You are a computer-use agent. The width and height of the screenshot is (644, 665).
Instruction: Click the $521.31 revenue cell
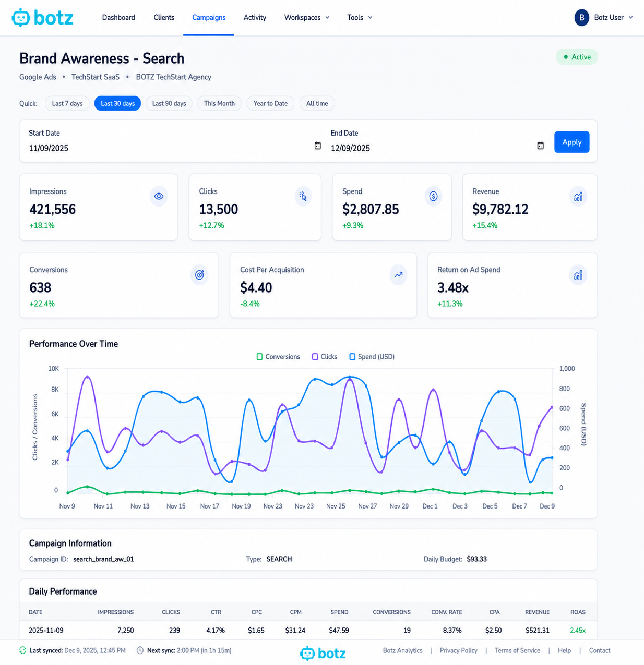click(x=537, y=630)
